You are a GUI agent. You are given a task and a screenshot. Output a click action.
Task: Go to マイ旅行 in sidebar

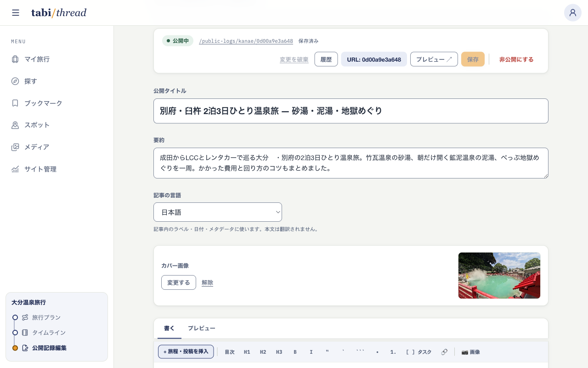click(x=57, y=59)
